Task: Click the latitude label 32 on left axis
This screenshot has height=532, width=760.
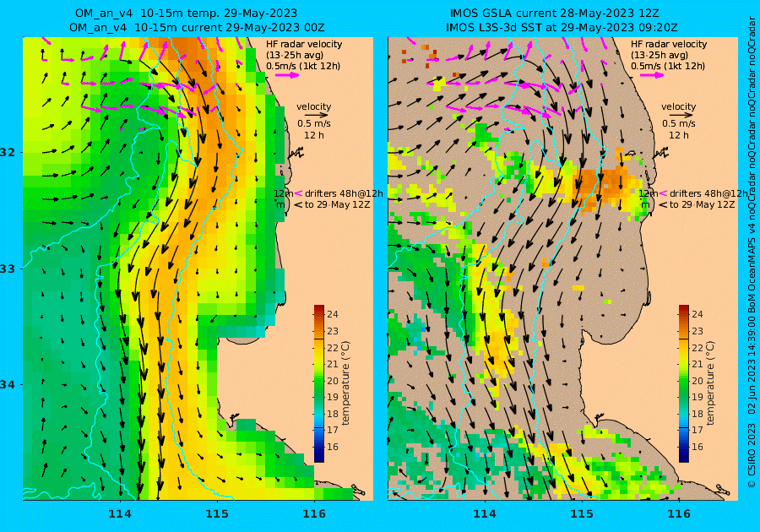Action: pyautogui.click(x=9, y=152)
